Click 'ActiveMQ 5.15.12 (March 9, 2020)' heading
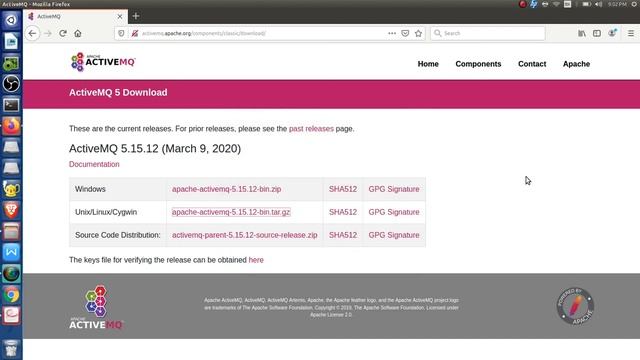640x360 pixels. [x=155, y=149]
